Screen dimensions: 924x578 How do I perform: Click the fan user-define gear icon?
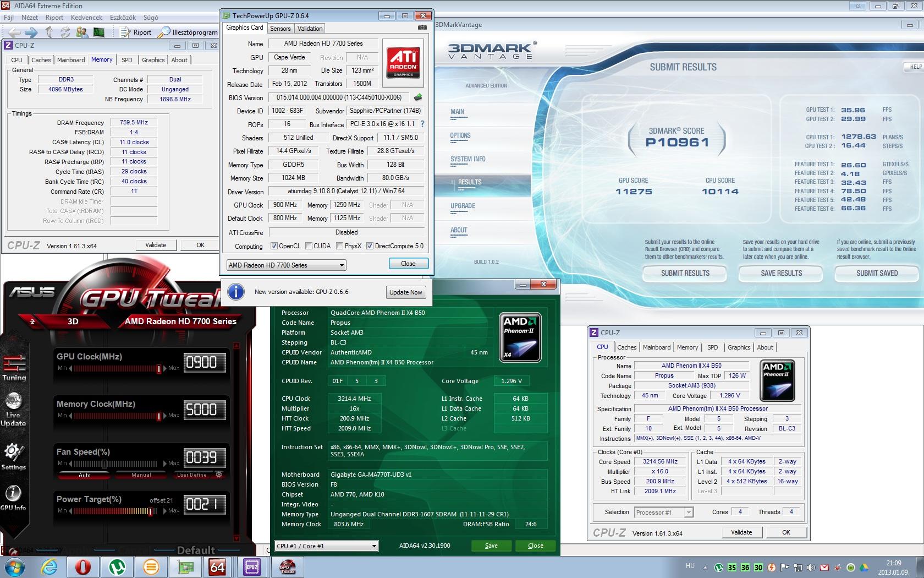pyautogui.click(x=219, y=475)
